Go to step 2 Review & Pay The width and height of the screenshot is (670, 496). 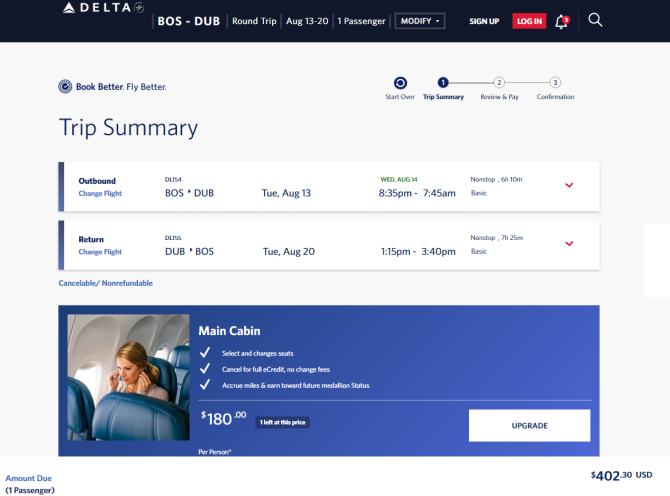click(x=499, y=82)
